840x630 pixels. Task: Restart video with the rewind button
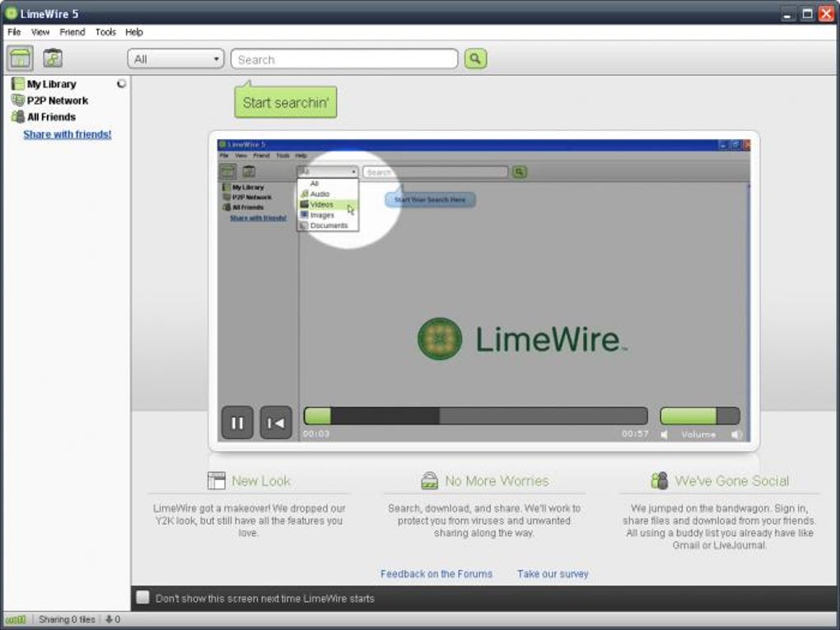(276, 422)
